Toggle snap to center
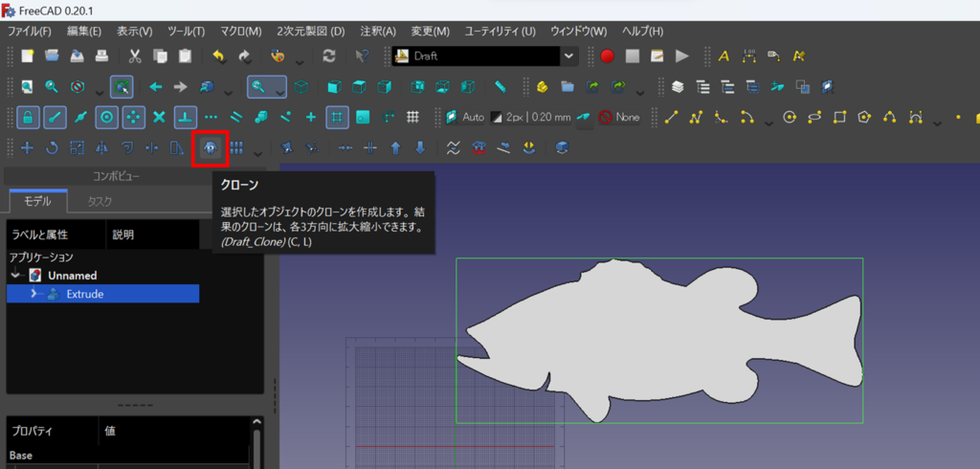Screen dimensions: 980x469 pos(107,117)
